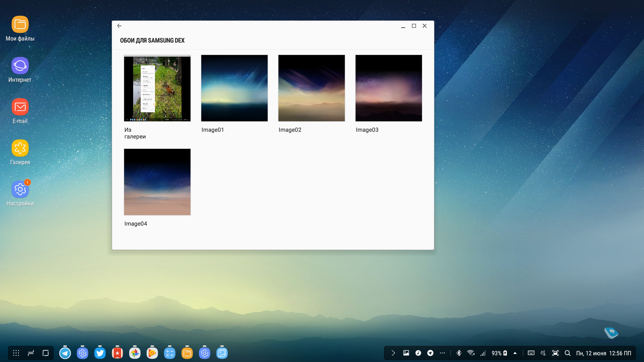Click the 'Image01' label text
Image resolution: width=644 pixels, height=362 pixels.
(213, 130)
